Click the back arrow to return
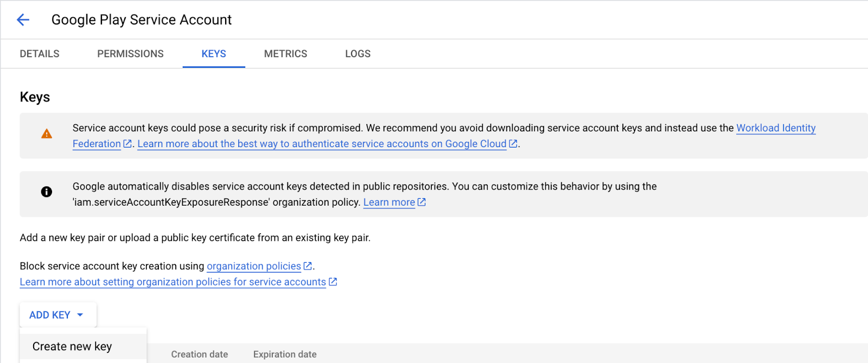868x363 pixels. (x=22, y=20)
